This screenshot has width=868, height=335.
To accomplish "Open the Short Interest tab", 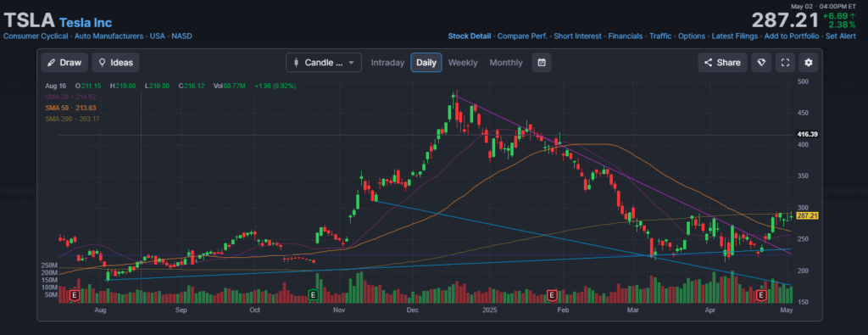I will pyautogui.click(x=577, y=36).
